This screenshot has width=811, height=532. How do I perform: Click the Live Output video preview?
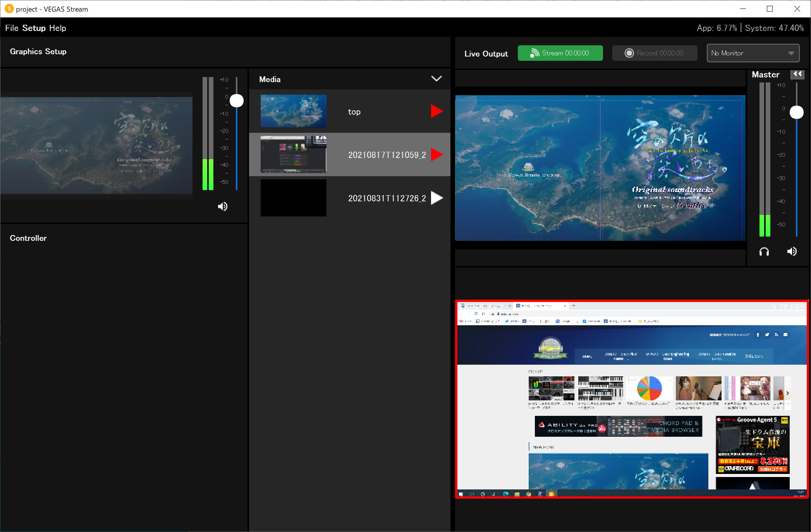(600, 168)
